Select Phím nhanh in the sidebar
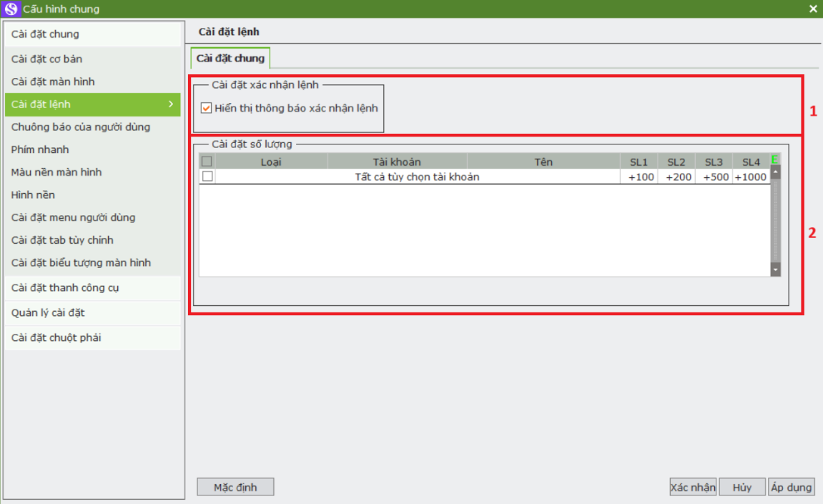This screenshot has width=823, height=504. (40, 149)
